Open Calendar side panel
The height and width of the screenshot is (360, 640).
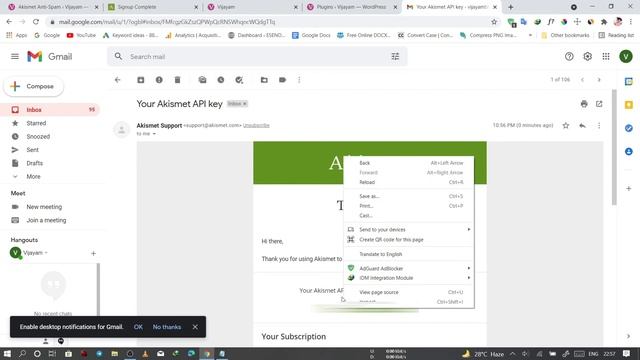(x=629, y=82)
